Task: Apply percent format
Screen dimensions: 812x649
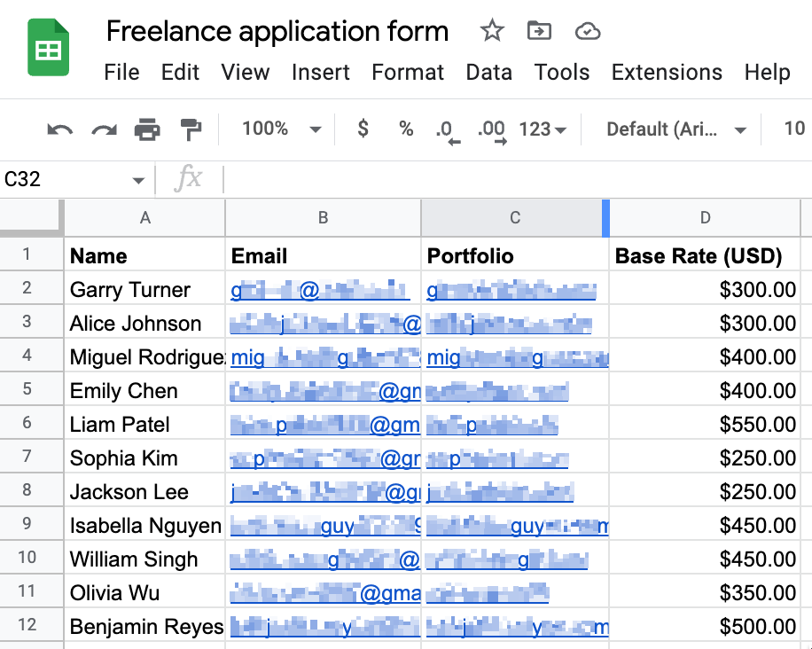Action: [406, 129]
